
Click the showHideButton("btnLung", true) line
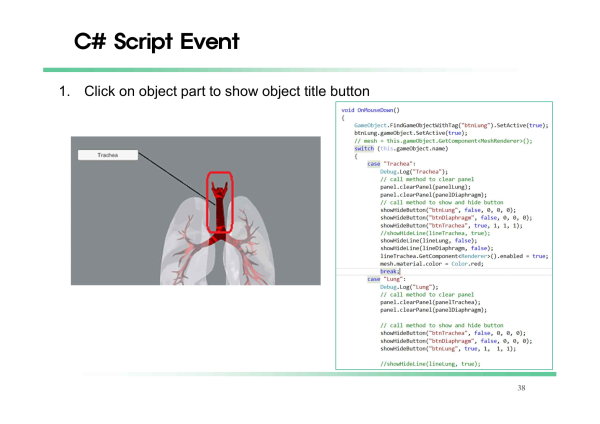tap(448, 349)
